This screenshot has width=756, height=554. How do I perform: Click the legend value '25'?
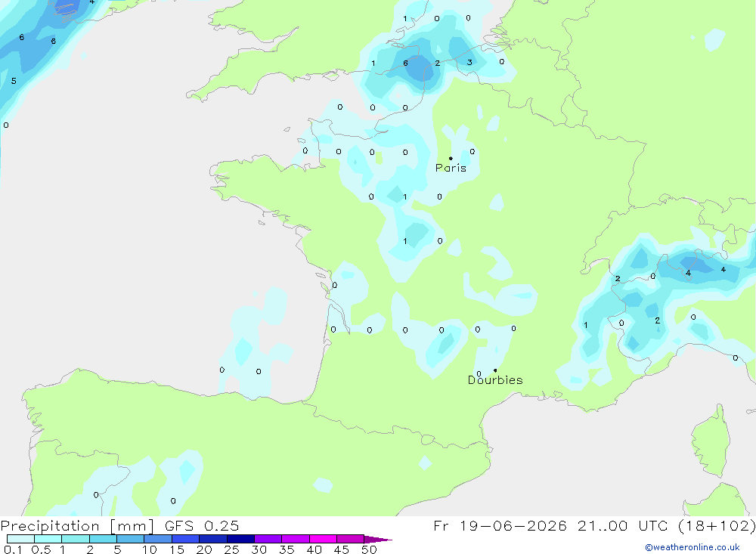coord(232,549)
